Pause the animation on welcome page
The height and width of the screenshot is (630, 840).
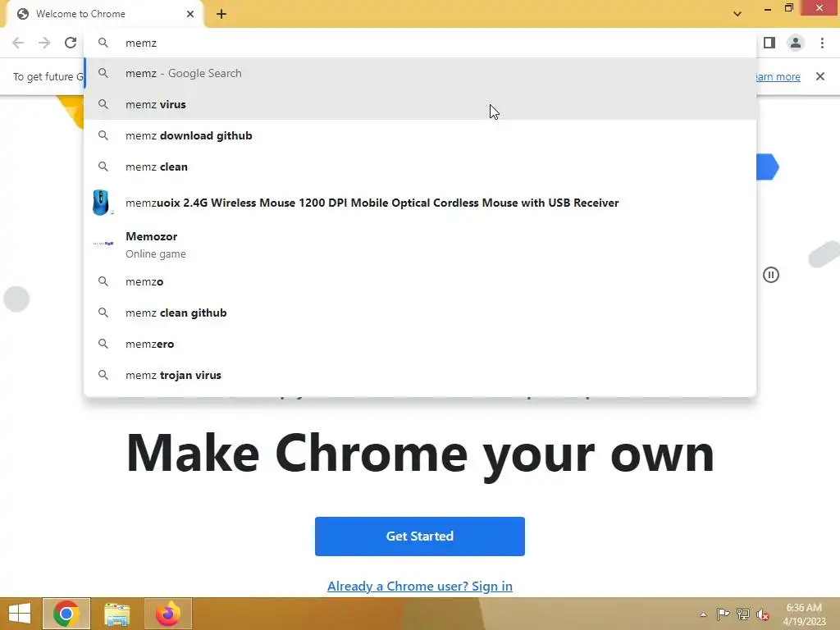tap(771, 275)
